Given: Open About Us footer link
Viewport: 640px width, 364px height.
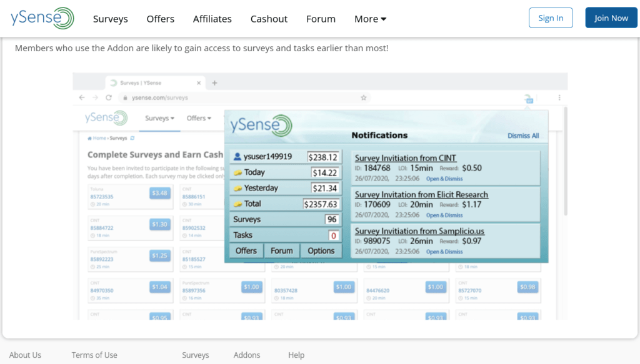Looking at the screenshot, I should 25,355.
